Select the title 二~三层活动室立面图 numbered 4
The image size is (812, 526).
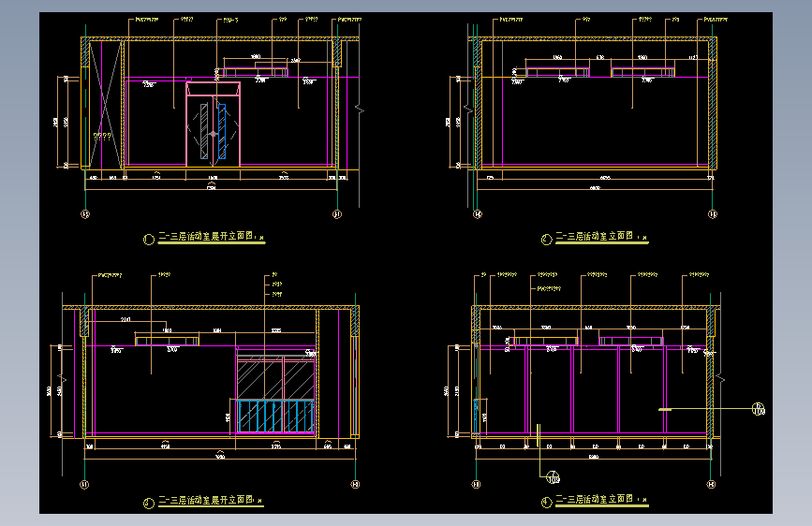click(594, 499)
